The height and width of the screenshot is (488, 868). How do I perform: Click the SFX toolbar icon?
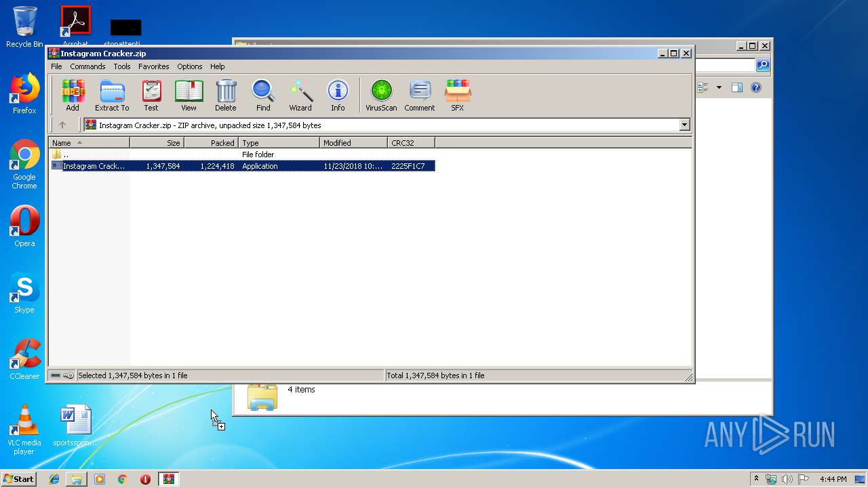point(458,95)
